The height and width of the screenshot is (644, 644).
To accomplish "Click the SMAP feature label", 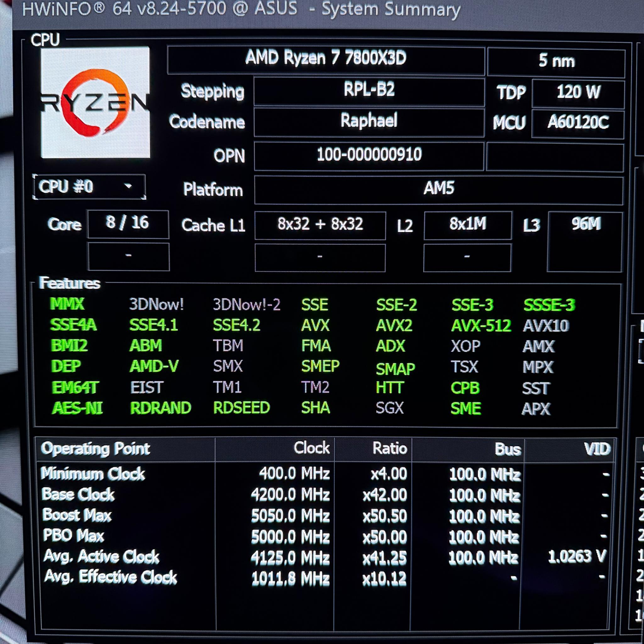I will pyautogui.click(x=395, y=369).
